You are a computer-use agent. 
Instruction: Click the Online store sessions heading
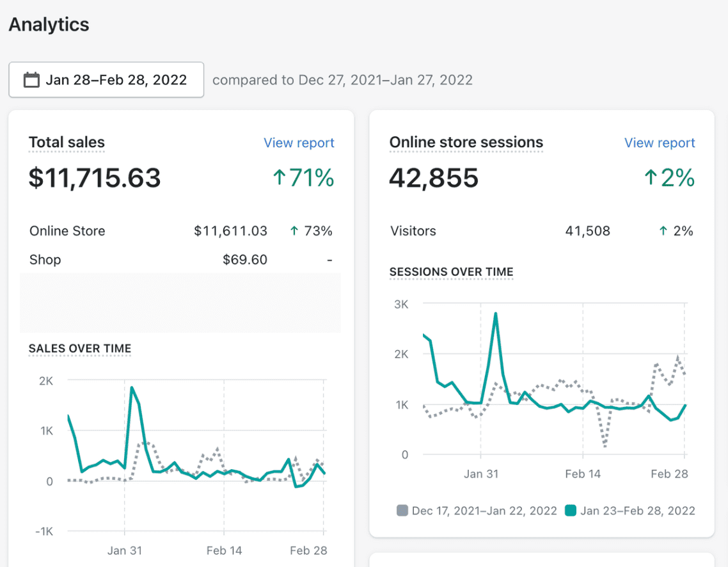[x=466, y=142]
